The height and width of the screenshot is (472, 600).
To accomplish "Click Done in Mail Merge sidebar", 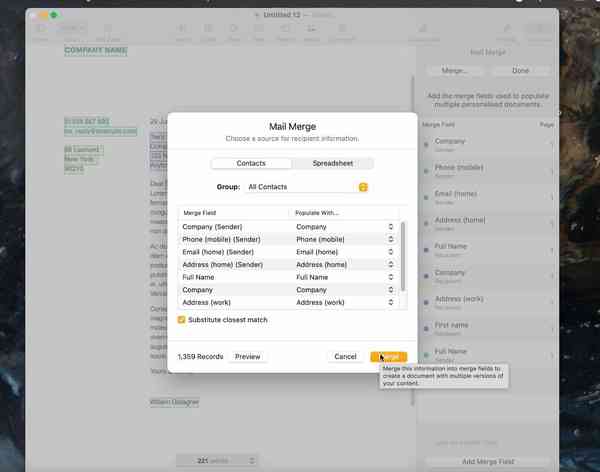I will coord(520,71).
